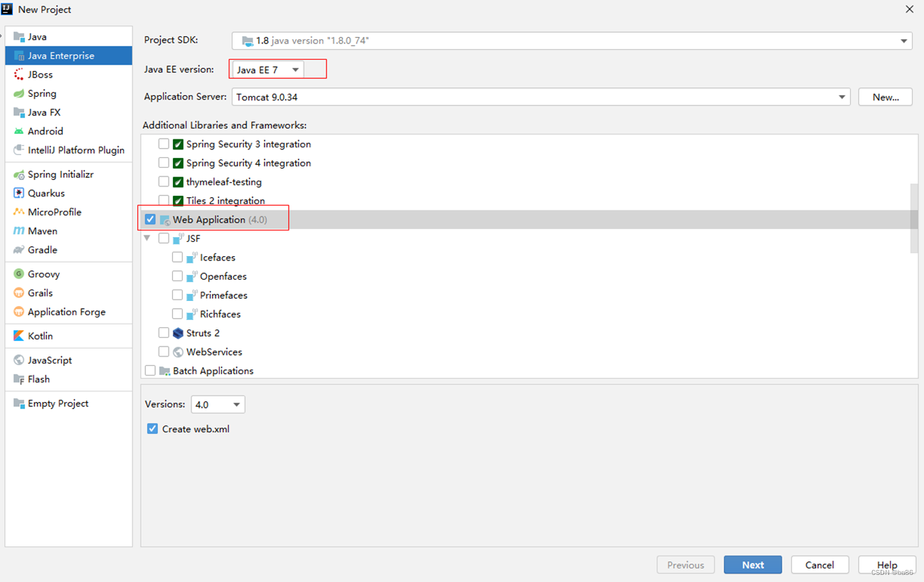The height and width of the screenshot is (582, 924).
Task: Click green check icon of thymeleaf-testing
Action: [x=179, y=182]
